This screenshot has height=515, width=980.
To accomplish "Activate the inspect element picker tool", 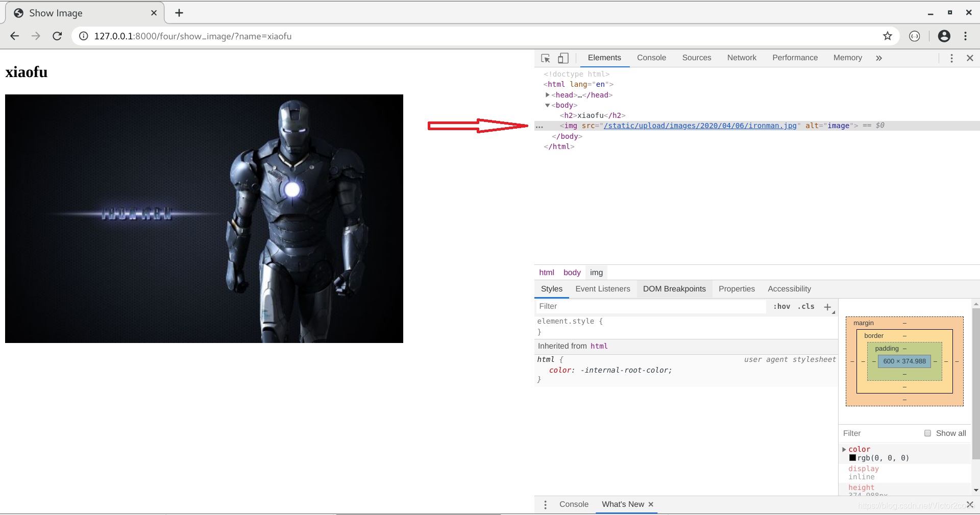I will tap(546, 58).
